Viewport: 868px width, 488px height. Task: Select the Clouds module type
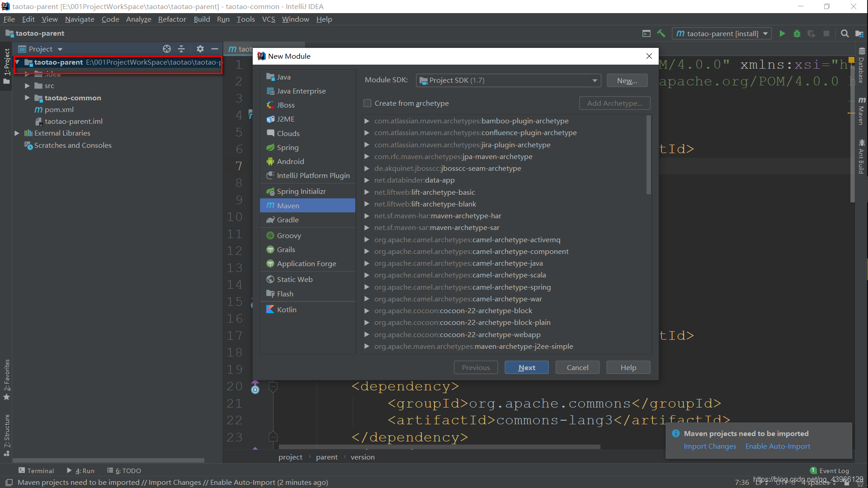coord(308,134)
